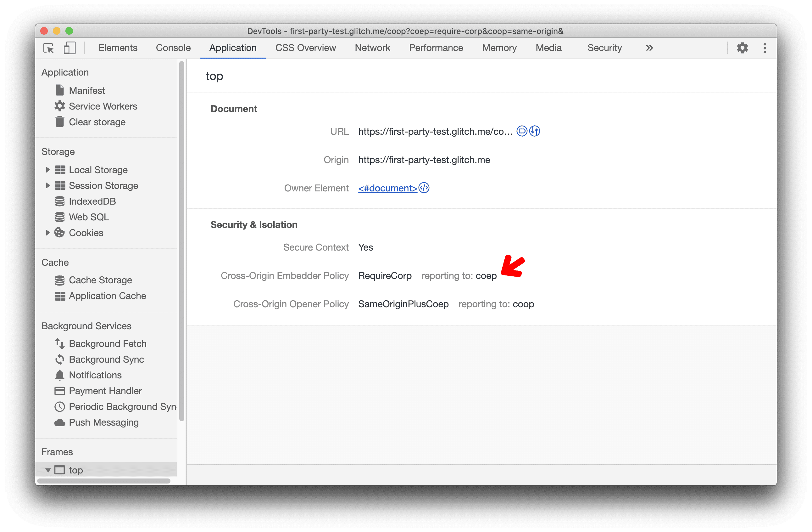Click the Network tab
This screenshot has height=532, width=812.
pos(372,48)
